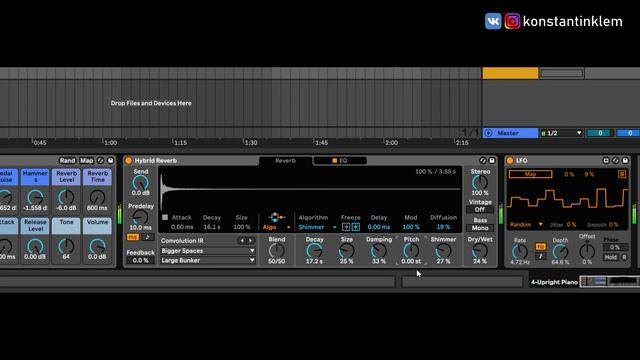Open the Bigger Spaces IR category dropdown

208,251
